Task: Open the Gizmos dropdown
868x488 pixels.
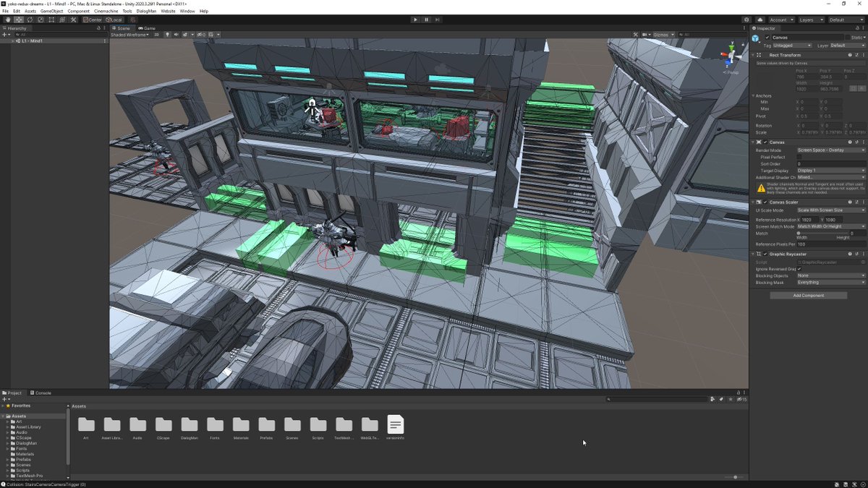Action: coord(663,35)
